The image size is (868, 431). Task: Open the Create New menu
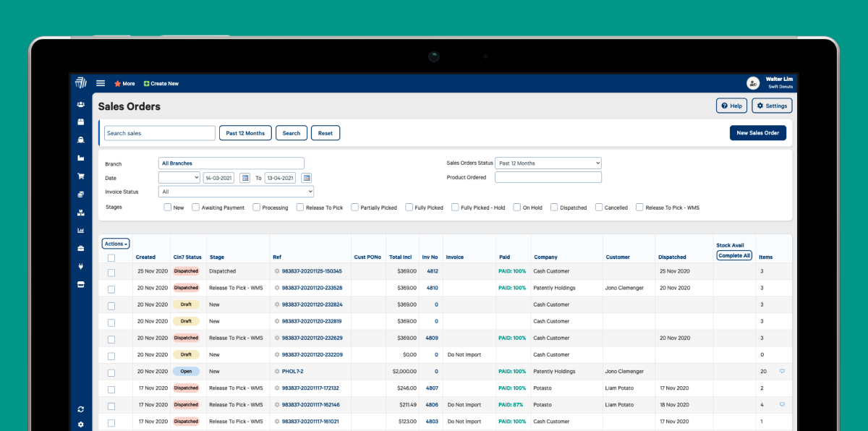pyautogui.click(x=161, y=83)
